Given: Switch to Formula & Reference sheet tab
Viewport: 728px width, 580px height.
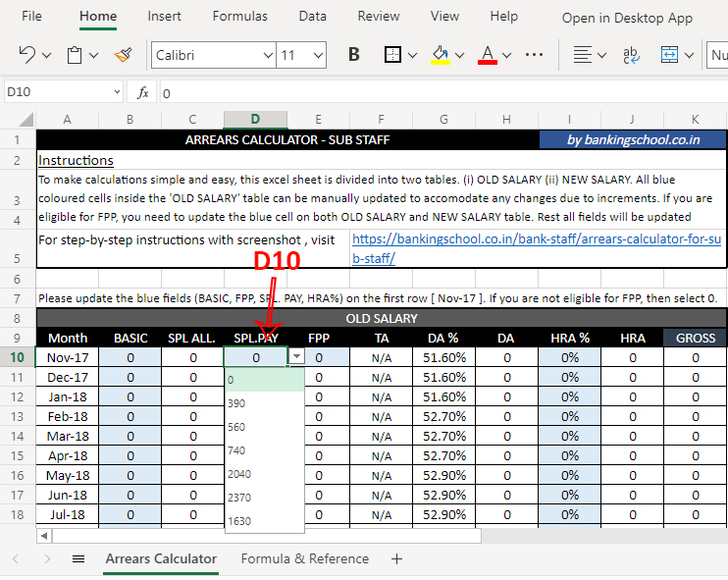Looking at the screenshot, I should (x=305, y=559).
